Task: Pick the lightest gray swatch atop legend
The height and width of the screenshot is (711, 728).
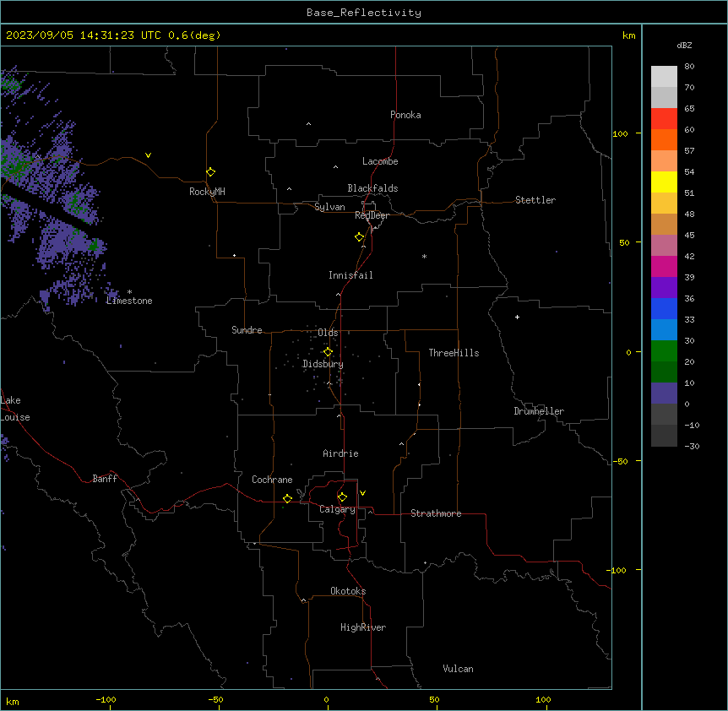Action: (664, 76)
